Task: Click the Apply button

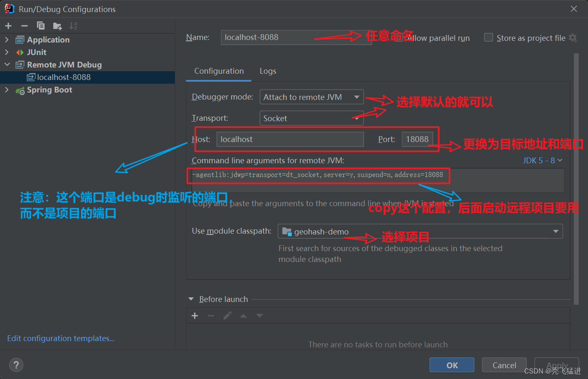Action: tap(557, 365)
